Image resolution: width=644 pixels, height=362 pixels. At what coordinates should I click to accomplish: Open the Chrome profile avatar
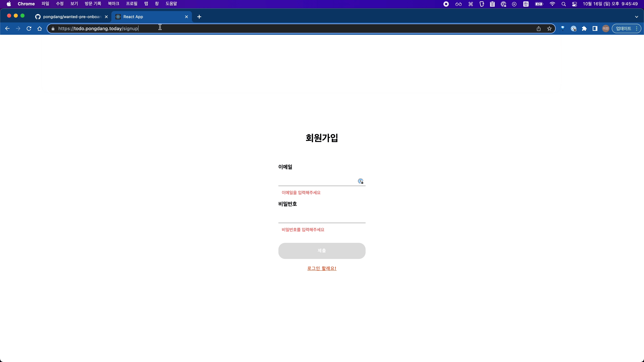(605, 28)
